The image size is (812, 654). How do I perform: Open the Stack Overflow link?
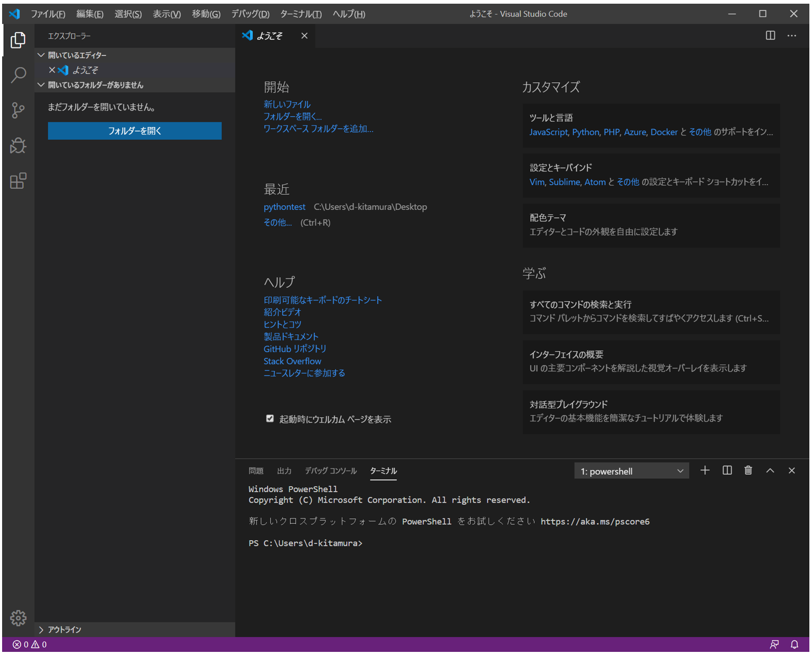coord(292,361)
